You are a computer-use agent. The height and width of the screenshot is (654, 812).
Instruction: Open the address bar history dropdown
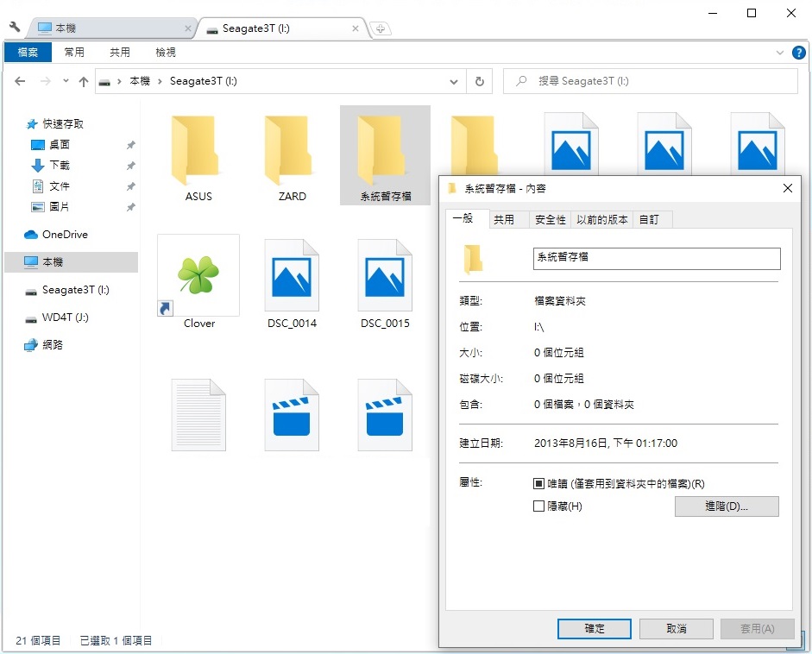pos(454,81)
